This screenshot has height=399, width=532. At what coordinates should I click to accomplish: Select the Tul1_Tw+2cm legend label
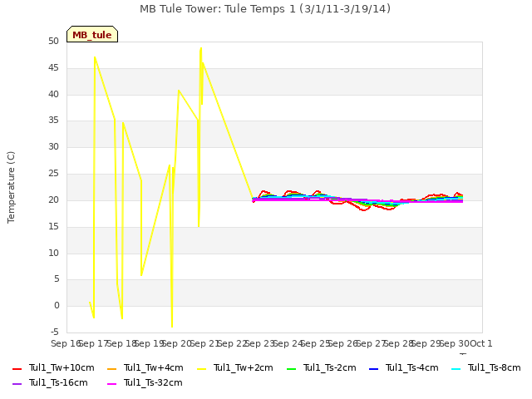244,367
